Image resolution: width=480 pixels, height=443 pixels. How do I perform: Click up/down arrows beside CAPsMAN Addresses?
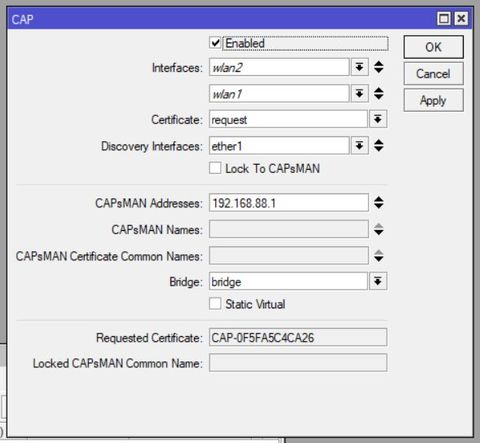[x=379, y=202]
